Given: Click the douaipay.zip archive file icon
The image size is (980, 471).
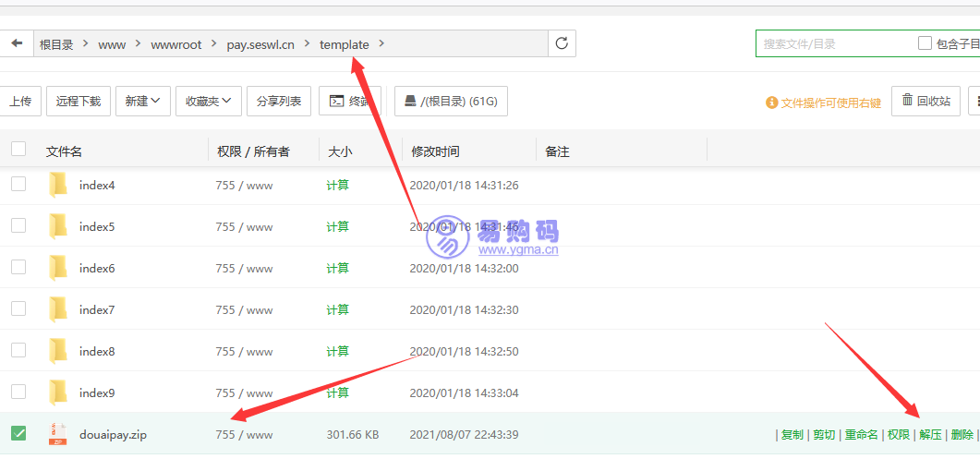Looking at the screenshot, I should click(x=58, y=434).
